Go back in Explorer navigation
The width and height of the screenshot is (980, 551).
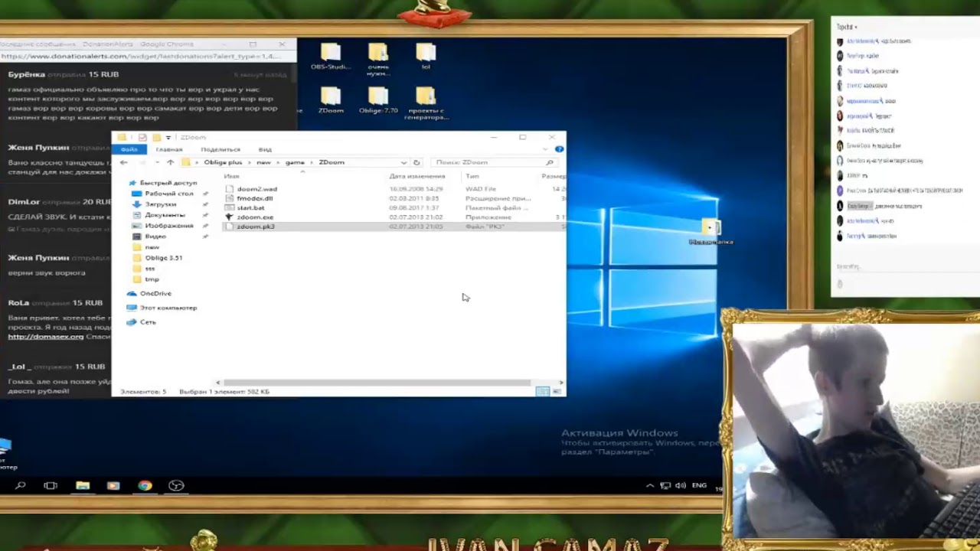(124, 162)
